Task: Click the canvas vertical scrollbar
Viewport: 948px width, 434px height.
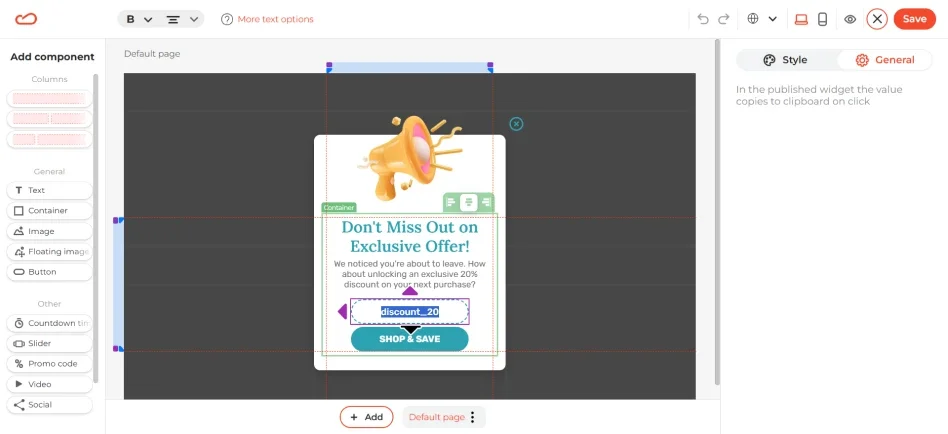Action: [x=717, y=212]
